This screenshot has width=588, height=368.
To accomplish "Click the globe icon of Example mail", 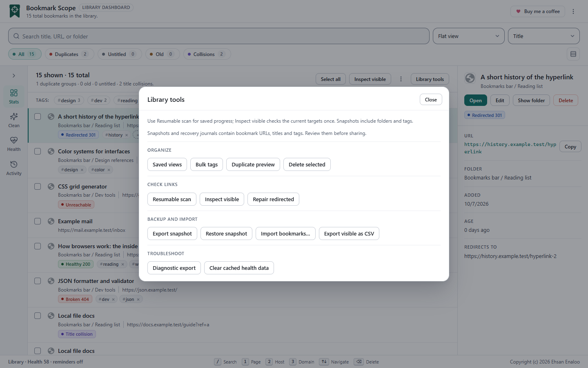I will (x=51, y=221).
